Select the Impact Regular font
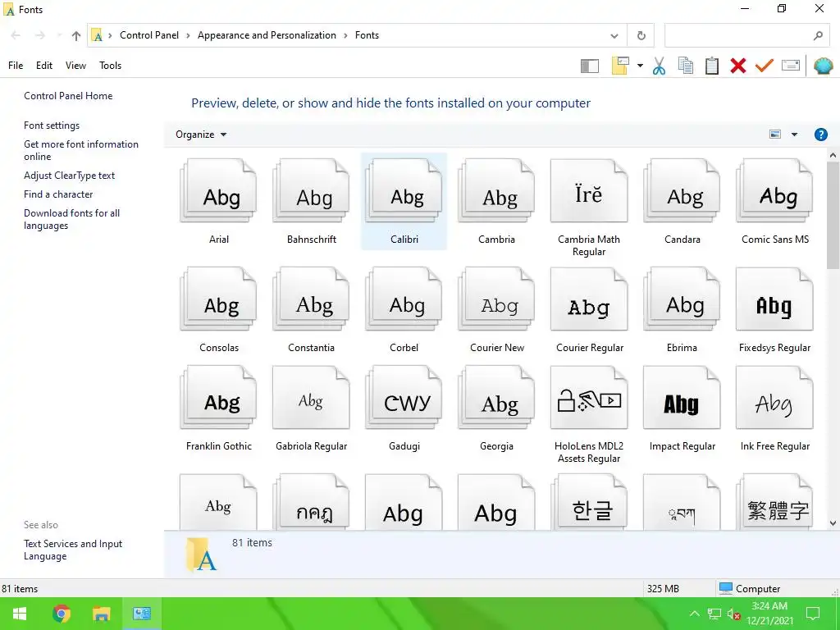Viewport: 840px width, 630px height. tap(682, 409)
